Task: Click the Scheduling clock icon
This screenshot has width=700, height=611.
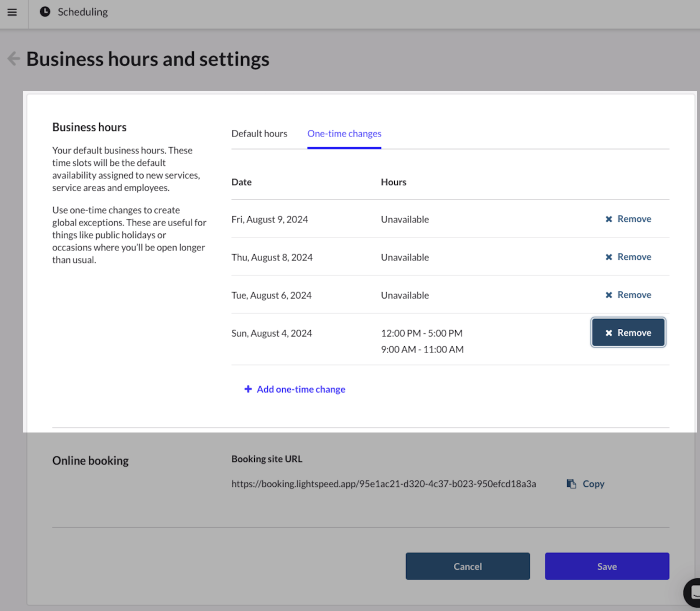Action: (44, 11)
